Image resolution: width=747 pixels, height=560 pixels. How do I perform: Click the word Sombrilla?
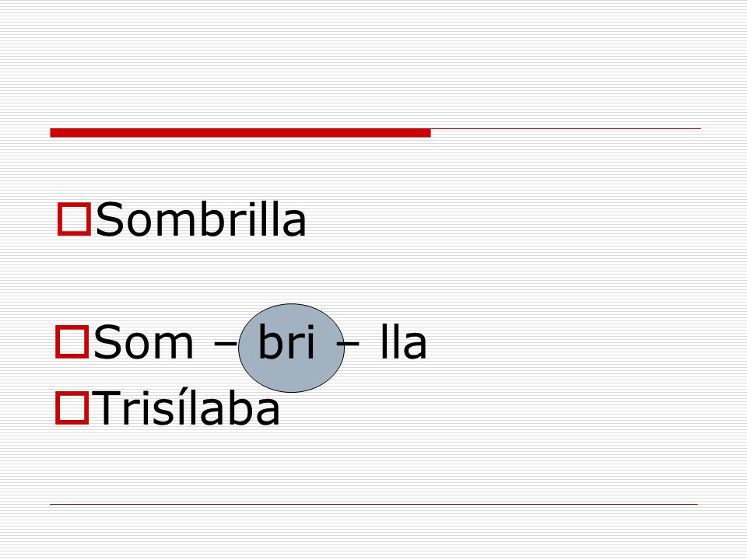click(x=201, y=219)
